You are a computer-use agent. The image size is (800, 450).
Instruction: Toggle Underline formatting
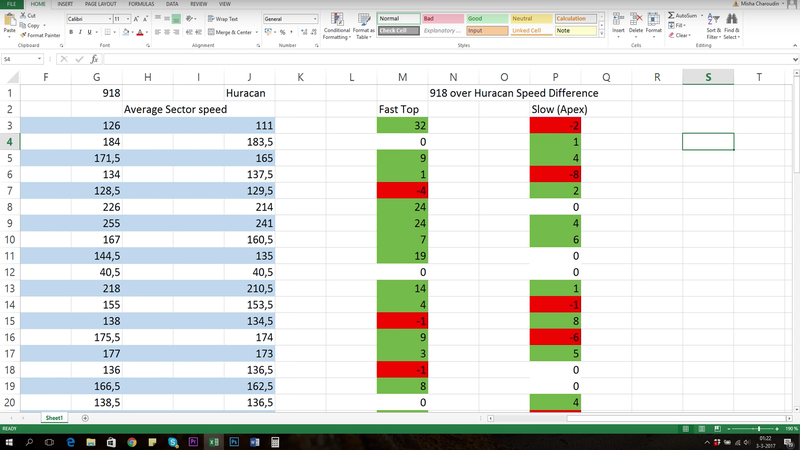coord(89,32)
